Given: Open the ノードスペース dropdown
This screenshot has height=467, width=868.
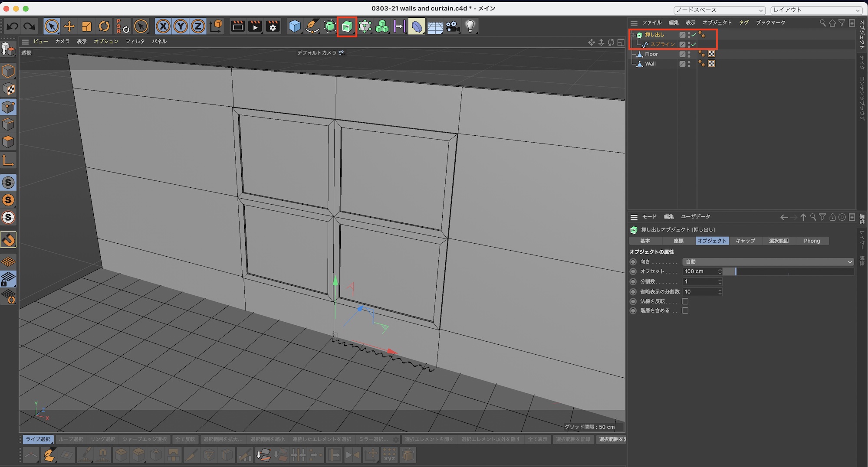Looking at the screenshot, I should (720, 10).
